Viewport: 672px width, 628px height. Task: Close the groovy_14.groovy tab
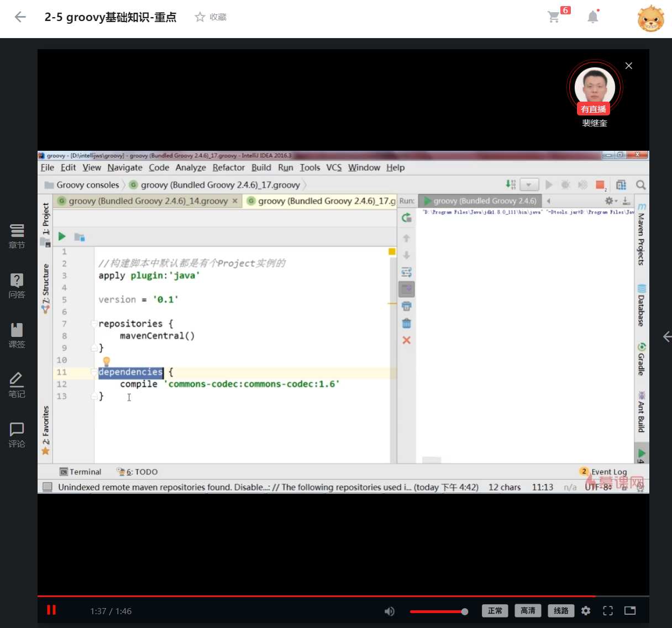click(x=235, y=201)
